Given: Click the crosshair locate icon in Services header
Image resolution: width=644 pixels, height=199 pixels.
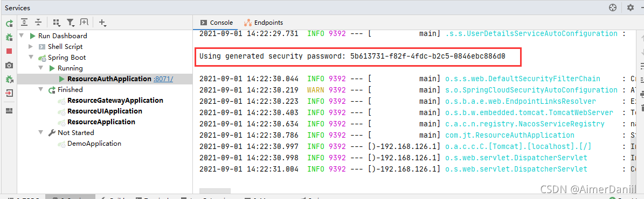Looking at the screenshot, I should pyautogui.click(x=612, y=8).
